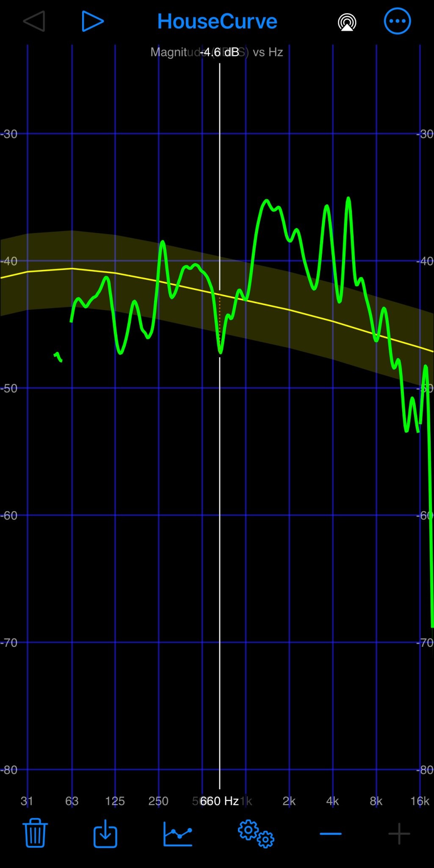Screen dimensions: 434x868
Task: Tap the left -30 dB axis label
Action: pos(9,134)
